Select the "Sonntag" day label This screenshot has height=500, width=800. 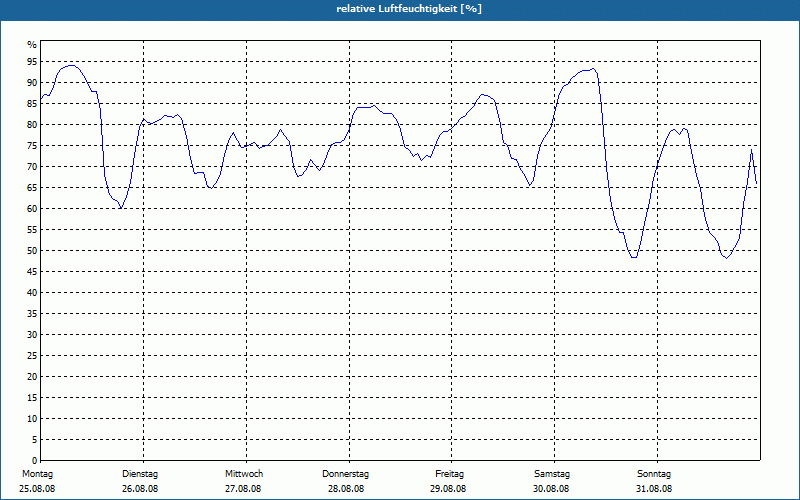654,474
